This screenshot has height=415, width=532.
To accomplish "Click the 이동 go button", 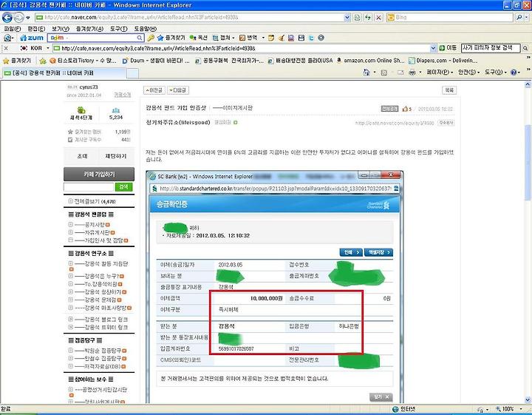I will point(448,48).
